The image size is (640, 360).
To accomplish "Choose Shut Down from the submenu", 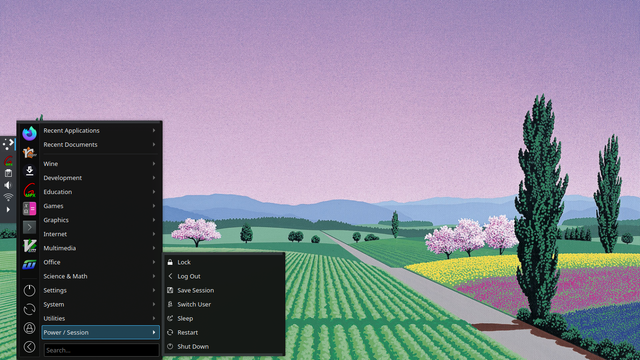I will pyautogui.click(x=224, y=347).
